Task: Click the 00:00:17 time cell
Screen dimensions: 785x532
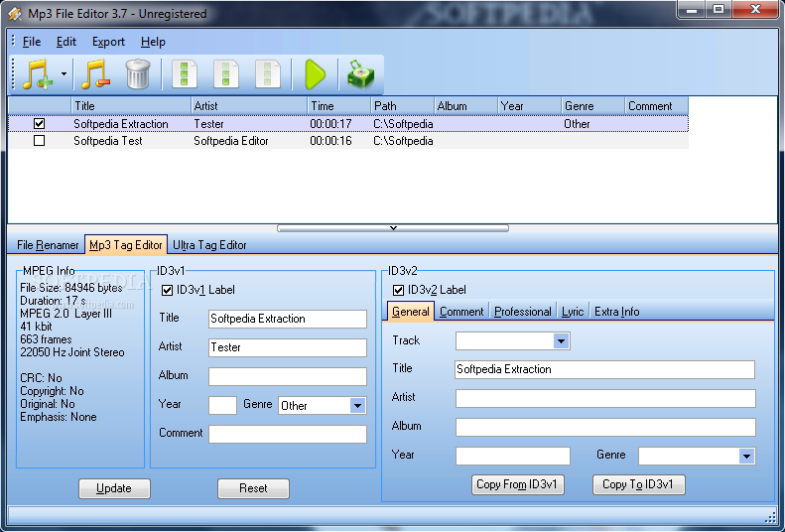Action: click(x=330, y=124)
